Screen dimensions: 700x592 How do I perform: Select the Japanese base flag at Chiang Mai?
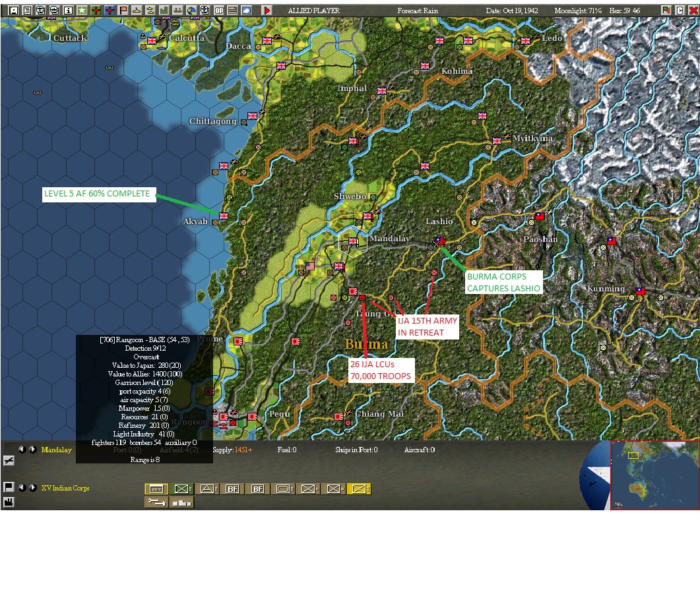pos(339,416)
